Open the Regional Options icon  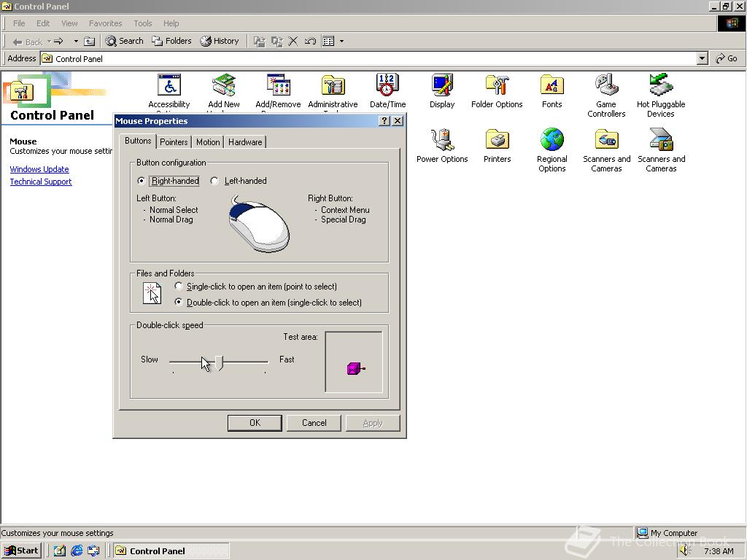point(551,141)
